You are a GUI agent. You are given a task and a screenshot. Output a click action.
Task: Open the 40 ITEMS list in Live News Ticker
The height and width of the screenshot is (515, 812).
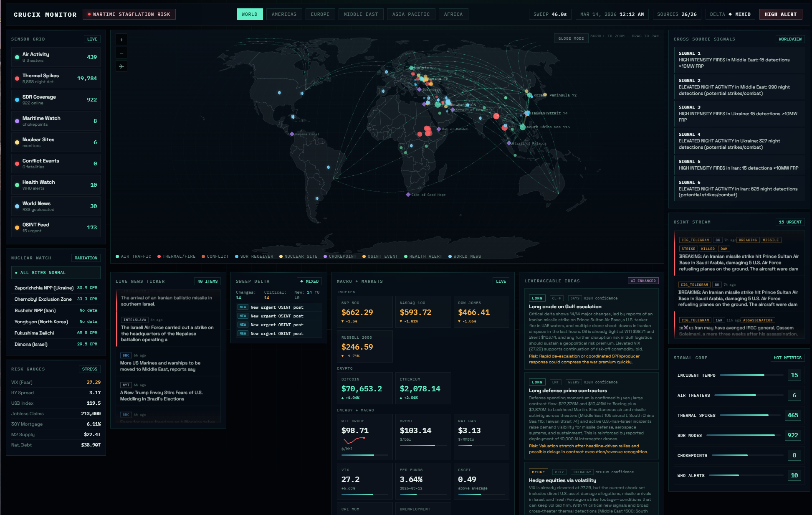point(207,281)
